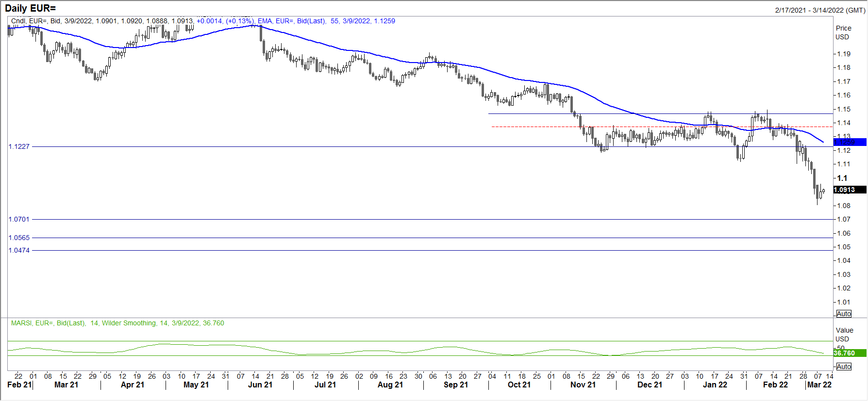Screen dimensions: 868x401
Task: Click the 1.17 price axis label
Action: [844, 81]
